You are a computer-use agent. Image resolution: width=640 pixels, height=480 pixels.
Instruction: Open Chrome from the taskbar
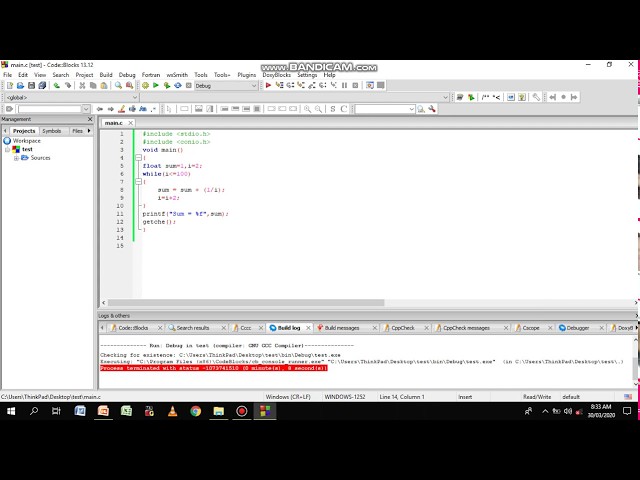(x=196, y=411)
